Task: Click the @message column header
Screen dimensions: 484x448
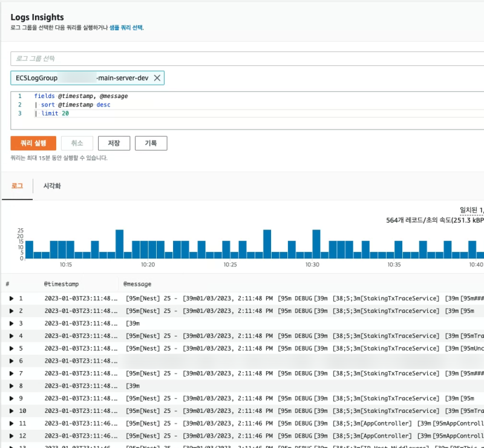Action: (137, 283)
